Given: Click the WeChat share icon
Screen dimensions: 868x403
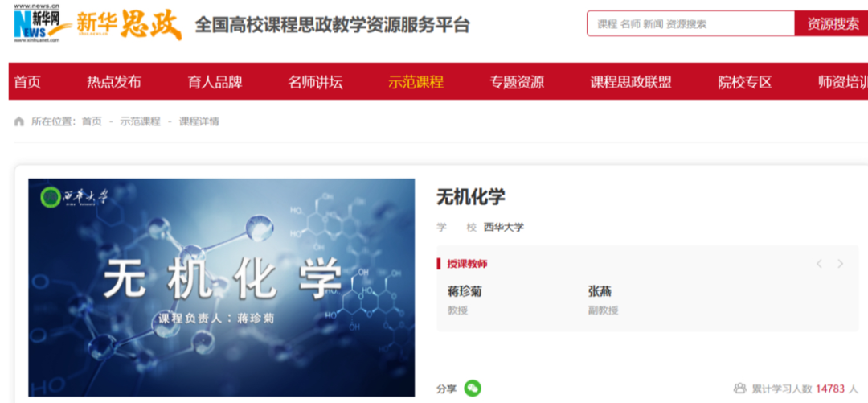Looking at the screenshot, I should coord(473,389).
